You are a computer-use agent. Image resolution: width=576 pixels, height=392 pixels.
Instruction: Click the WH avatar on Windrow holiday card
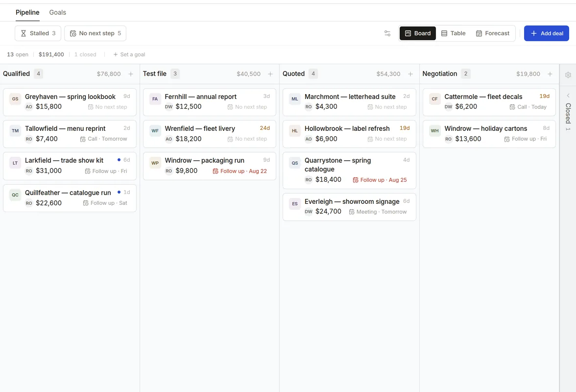(x=434, y=131)
